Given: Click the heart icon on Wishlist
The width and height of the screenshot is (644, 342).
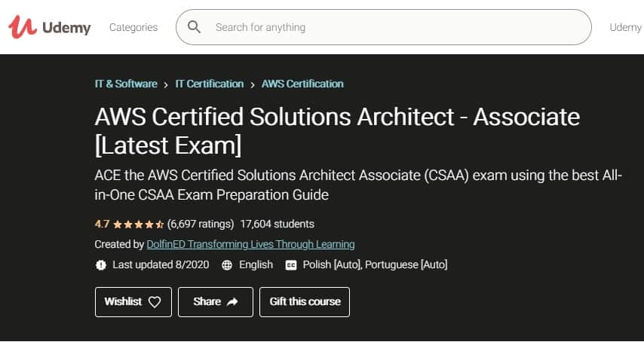Looking at the screenshot, I should (155, 302).
